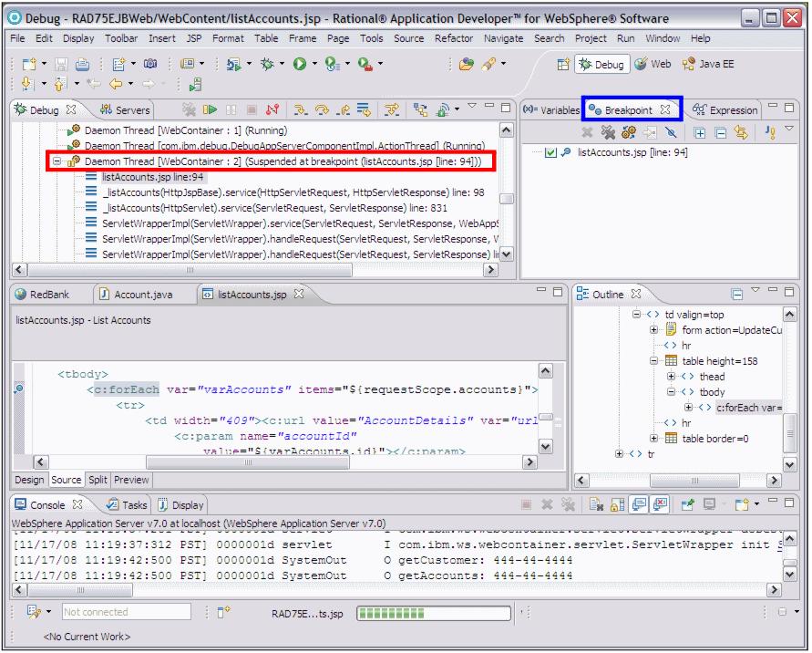Viewport: 812px width, 653px height.
Task: Click Collapse All icon in Breakpoints view
Action: tap(720, 133)
